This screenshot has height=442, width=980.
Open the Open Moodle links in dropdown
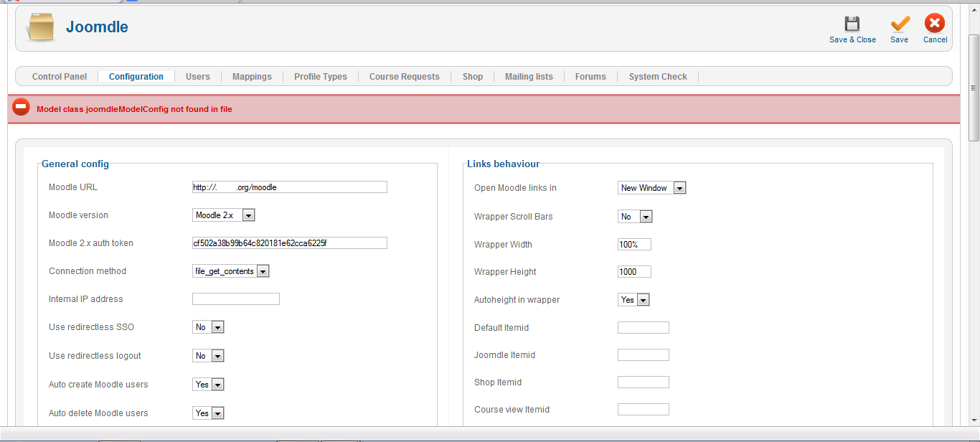coord(651,188)
